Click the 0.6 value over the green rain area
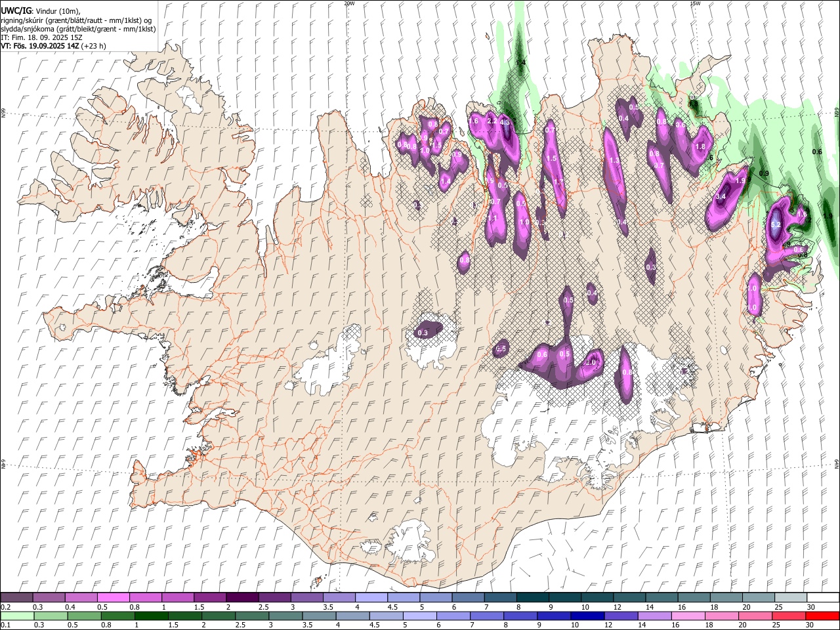Screen dimensions: 840x630 pos(817,152)
